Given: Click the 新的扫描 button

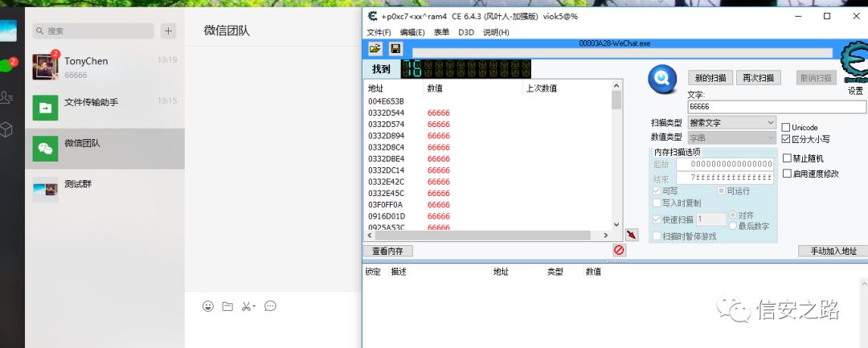Looking at the screenshot, I should tap(710, 77).
